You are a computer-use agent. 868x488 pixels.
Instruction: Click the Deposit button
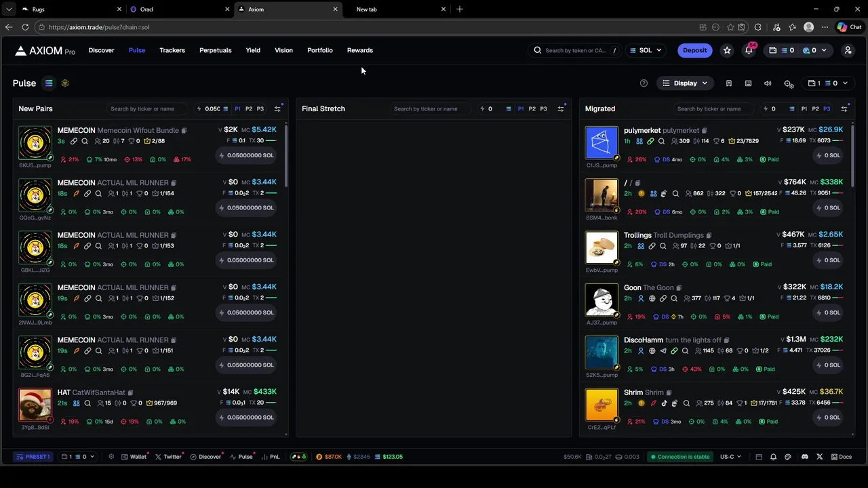tap(694, 50)
